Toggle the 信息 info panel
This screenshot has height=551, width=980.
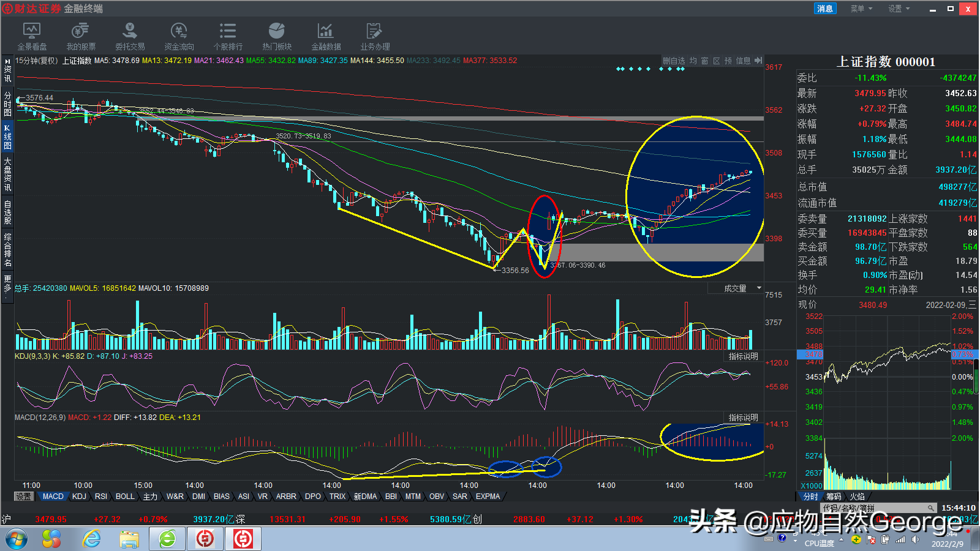pyautogui.click(x=743, y=61)
